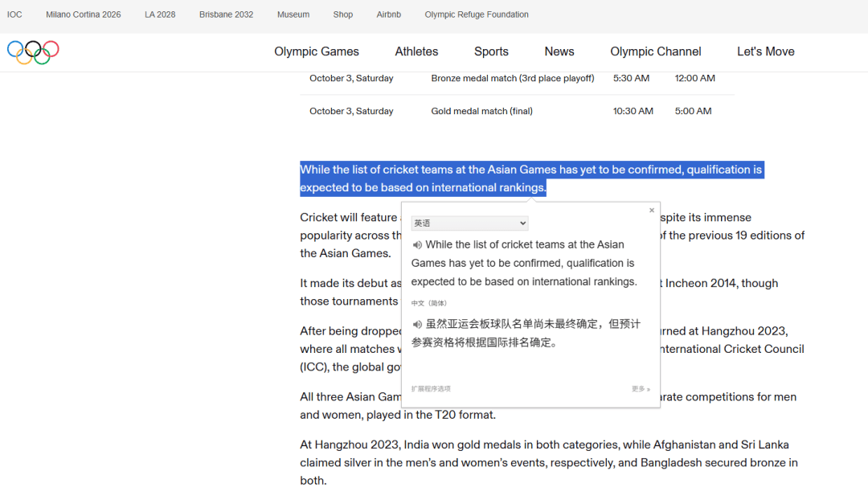Image resolution: width=868 pixels, height=500 pixels.
Task: Visit the Milano Cortina 2026 link
Action: 84,14
